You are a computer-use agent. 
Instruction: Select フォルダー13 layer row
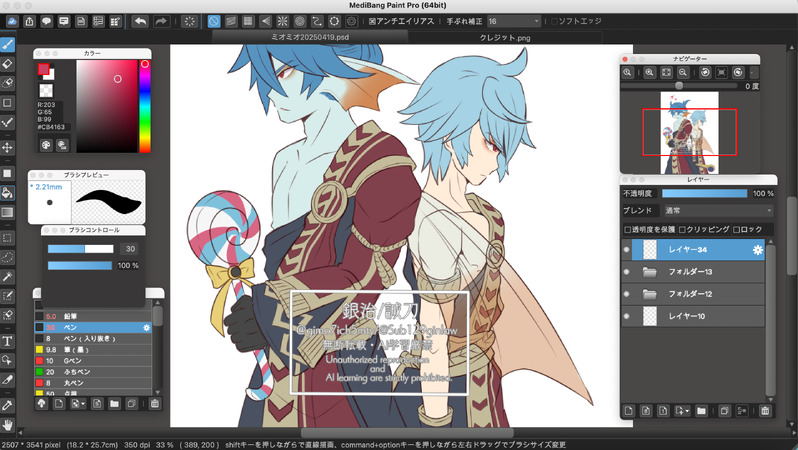pos(693,272)
